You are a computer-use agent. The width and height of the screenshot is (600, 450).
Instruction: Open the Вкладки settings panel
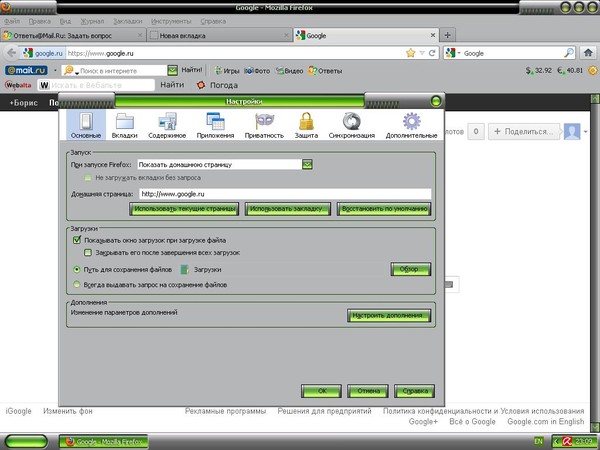pyautogui.click(x=124, y=125)
